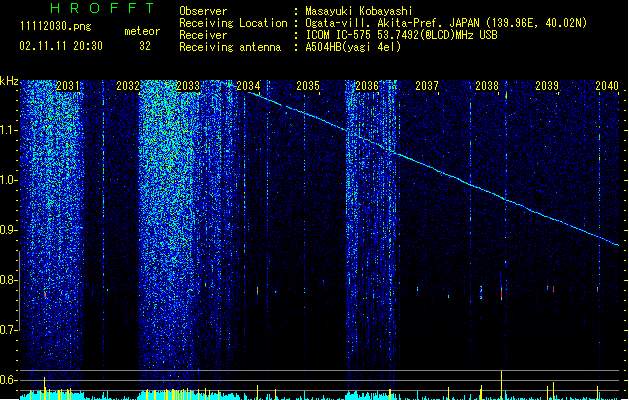629x400 pixels.
Task: Click the 1.1 frequency axis label
Action: coord(9,130)
